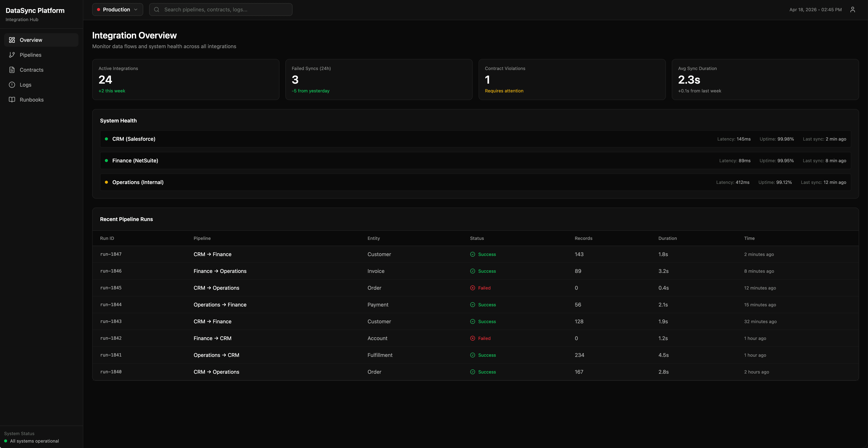Click the run-1841 run ID
The image size is (868, 448).
point(111,355)
